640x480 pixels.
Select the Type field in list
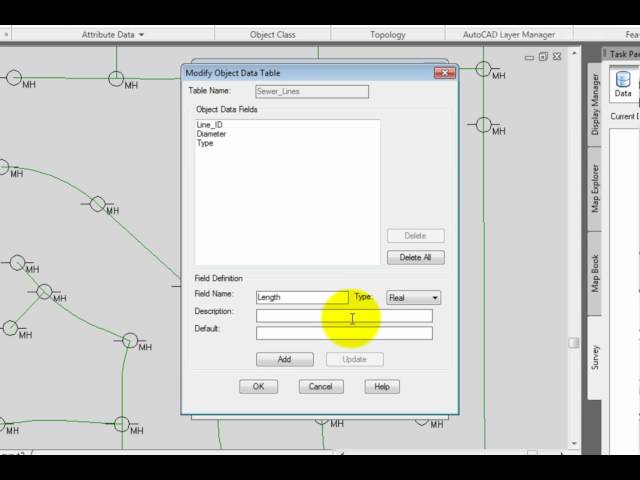coord(205,143)
